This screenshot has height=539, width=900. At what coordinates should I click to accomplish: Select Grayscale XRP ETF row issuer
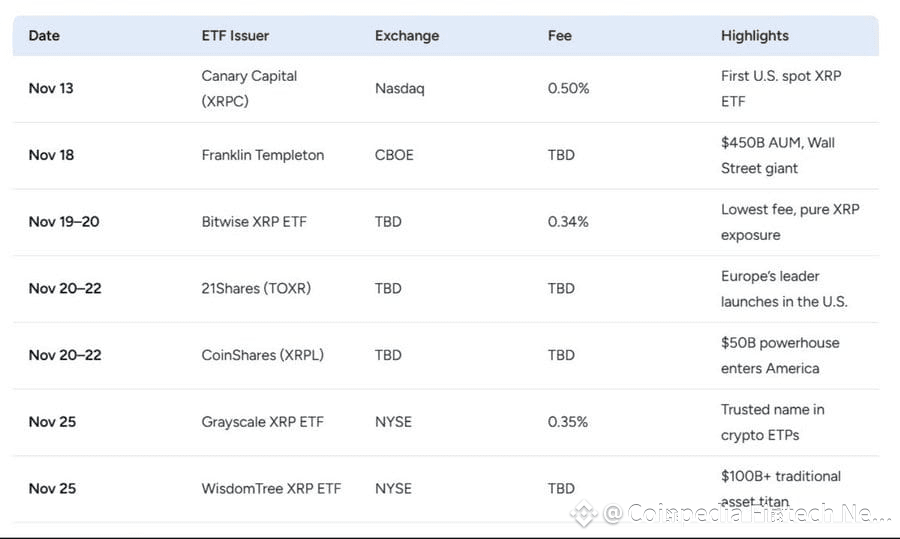(x=261, y=421)
